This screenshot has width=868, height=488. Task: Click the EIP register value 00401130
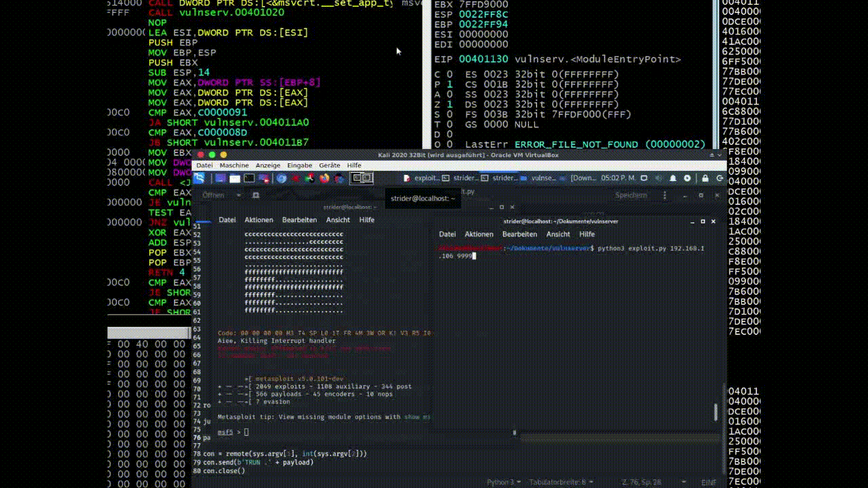(x=484, y=59)
